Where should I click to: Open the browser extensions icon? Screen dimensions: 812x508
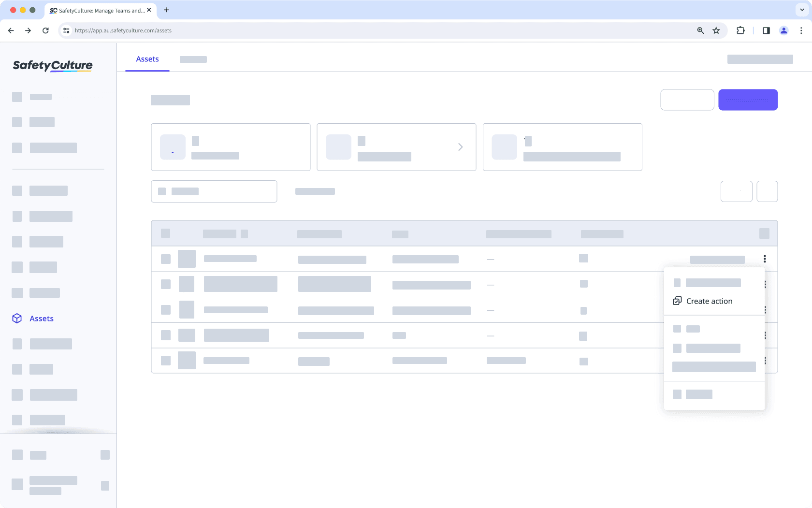coord(740,30)
